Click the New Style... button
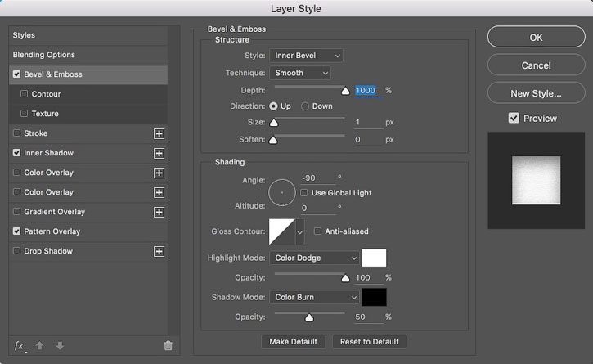Image resolution: width=593 pixels, height=364 pixels. tap(536, 93)
